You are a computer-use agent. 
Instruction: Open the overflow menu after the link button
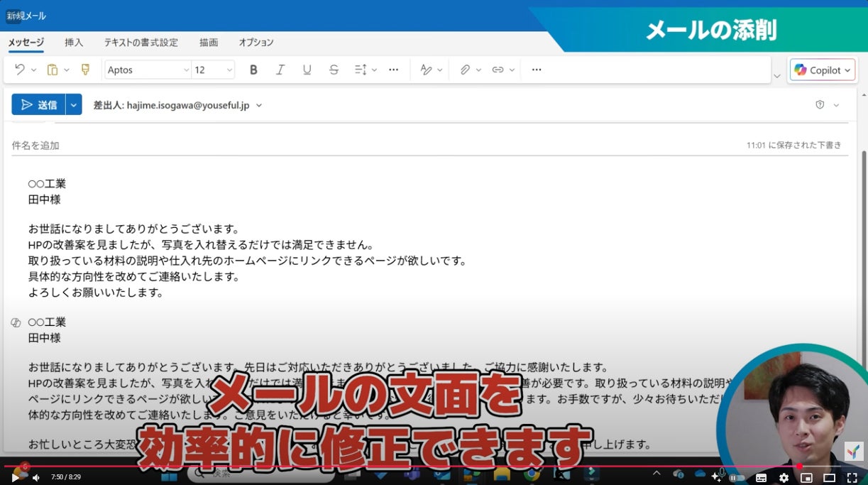click(537, 70)
